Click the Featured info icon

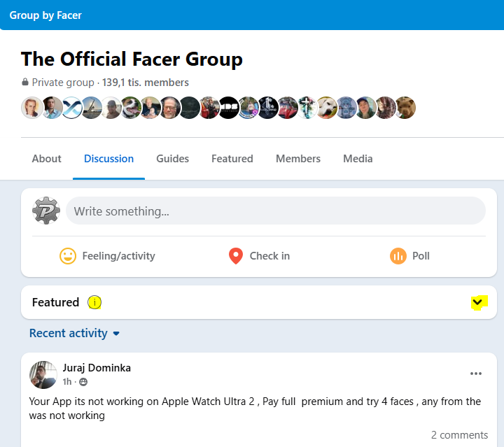pyautogui.click(x=94, y=302)
